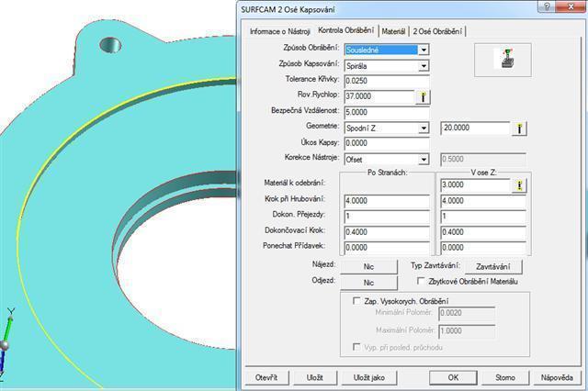Screen dimensions: 588x391
Task: Select Kontrola Obrábění tab
Action: click(x=345, y=30)
